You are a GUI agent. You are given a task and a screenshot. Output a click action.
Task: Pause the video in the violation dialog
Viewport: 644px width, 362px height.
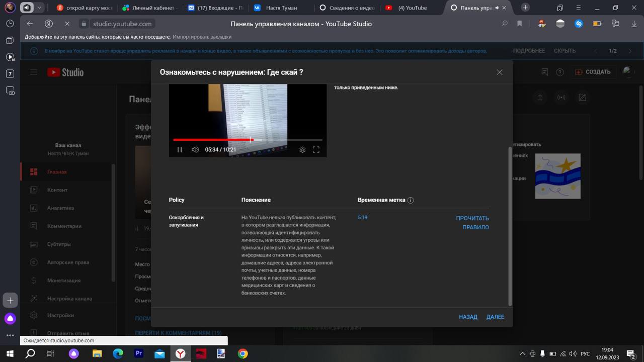(180, 150)
